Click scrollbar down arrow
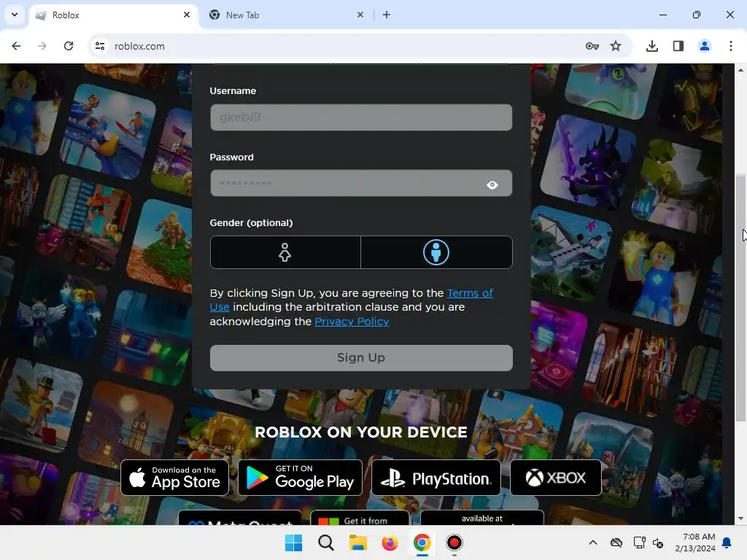Image resolution: width=747 pixels, height=560 pixels. [x=740, y=518]
